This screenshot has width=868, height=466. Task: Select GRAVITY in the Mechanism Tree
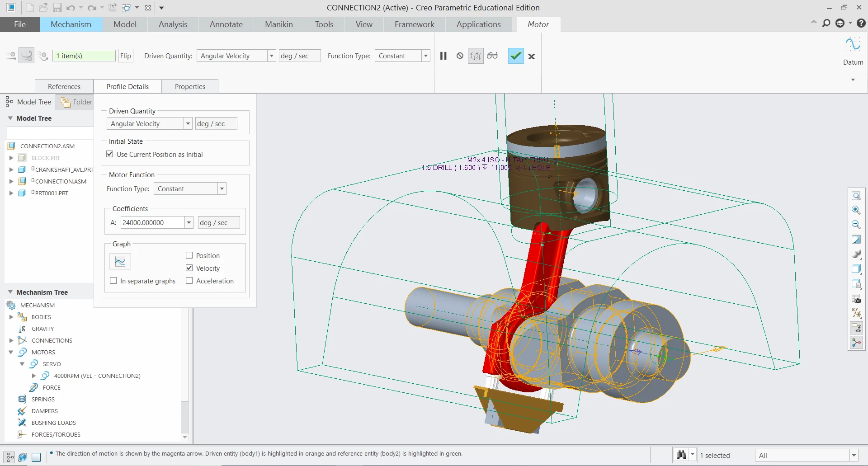click(42, 329)
